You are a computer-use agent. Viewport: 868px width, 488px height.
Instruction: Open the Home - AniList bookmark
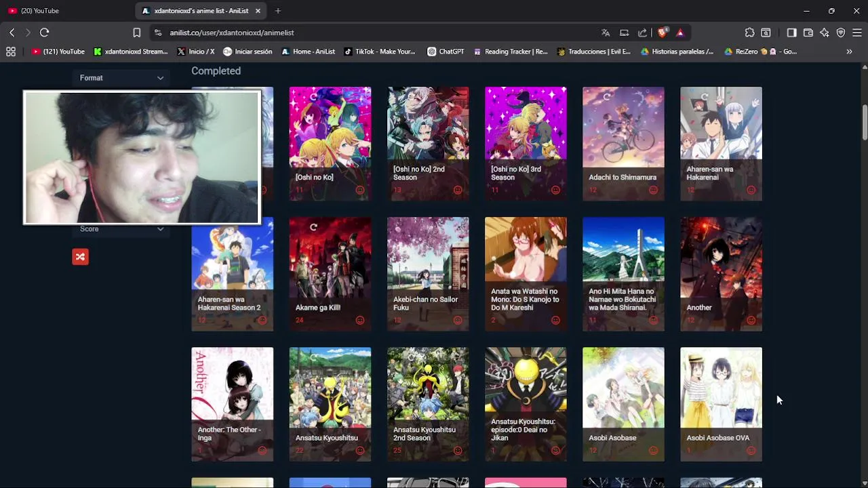click(x=308, y=52)
